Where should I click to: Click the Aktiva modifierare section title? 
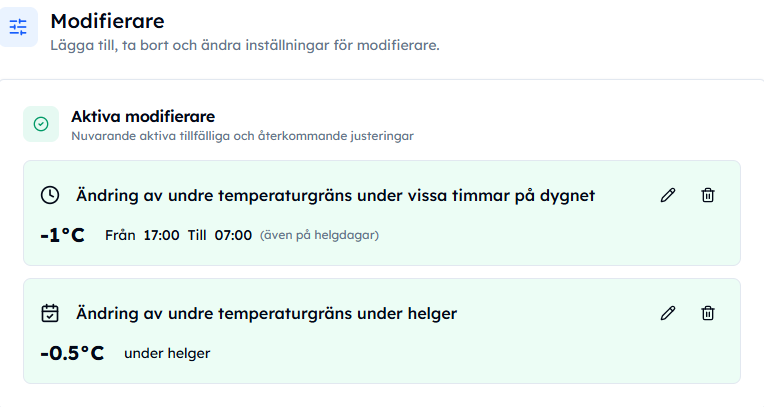tap(143, 116)
